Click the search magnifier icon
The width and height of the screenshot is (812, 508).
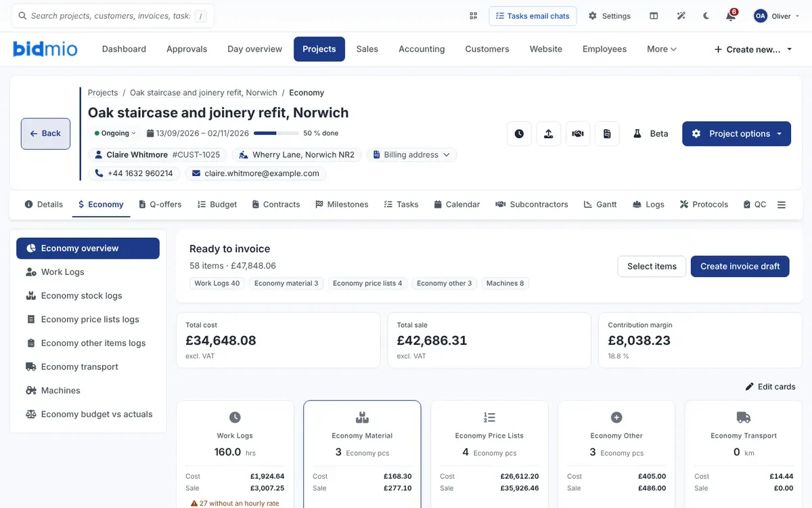(x=23, y=16)
